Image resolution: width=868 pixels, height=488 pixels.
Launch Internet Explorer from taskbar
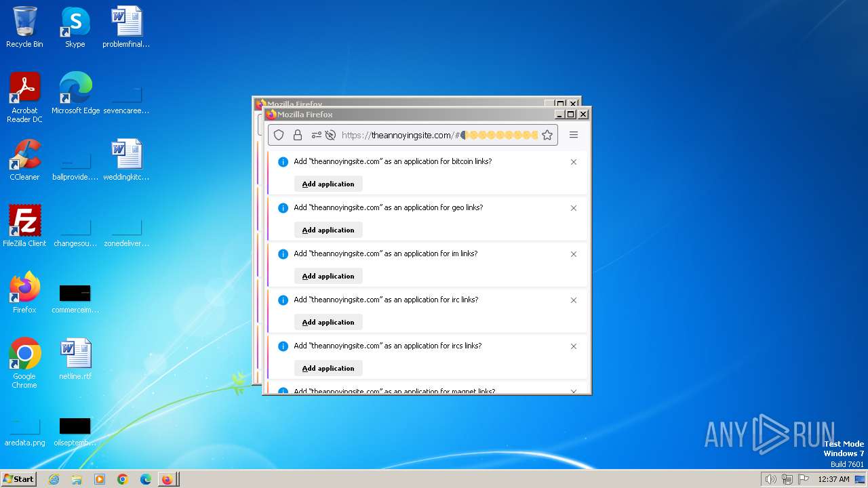(x=54, y=479)
